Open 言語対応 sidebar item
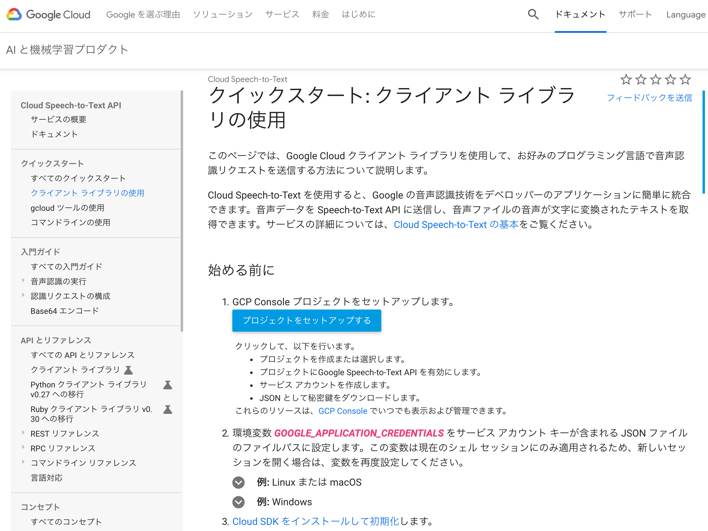 [47, 478]
